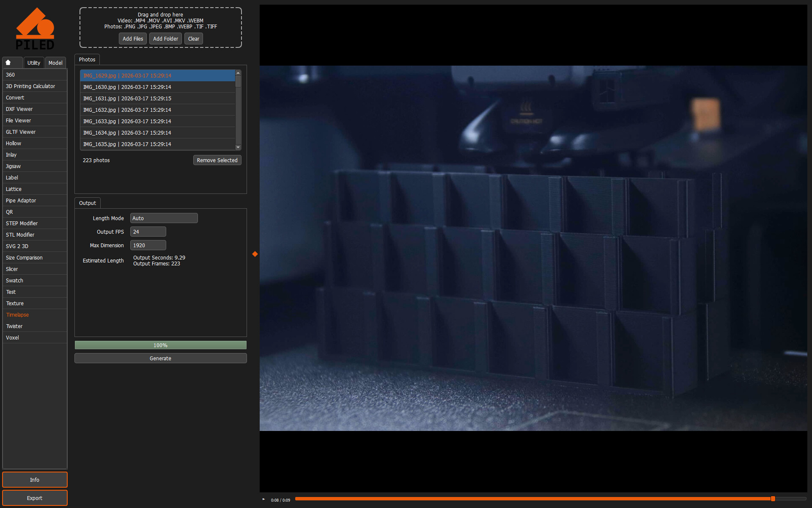
Task: Open the Pipe Adaptor utility
Action: tap(35, 200)
